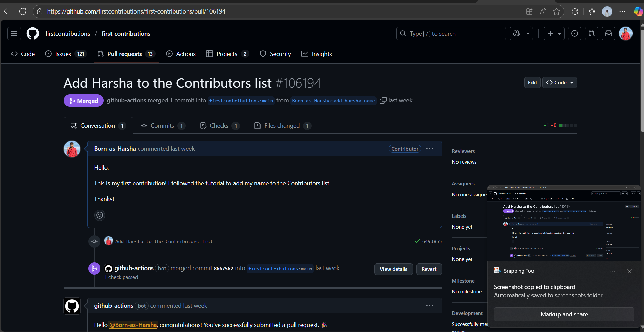Open the Actions repository tab
Viewport: 644px width, 332px height.
181,54
